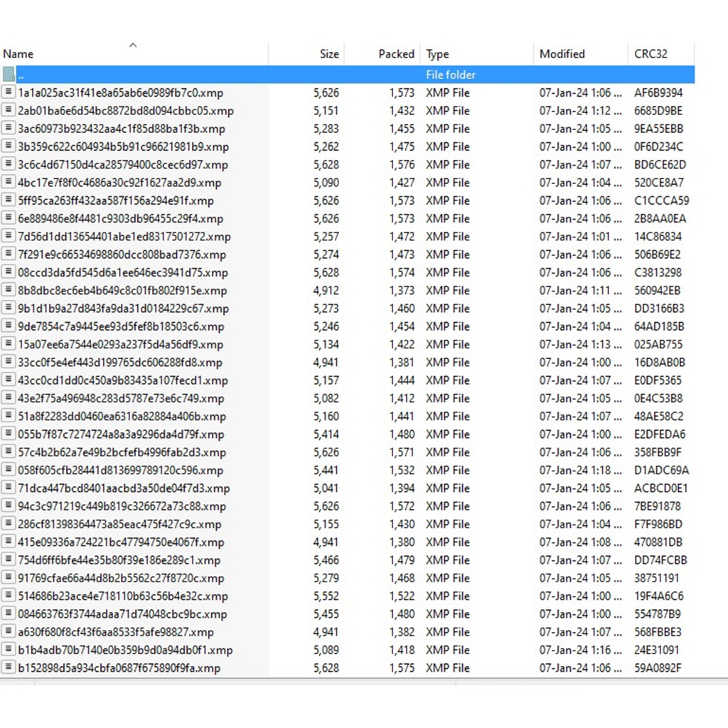Select the file 8b8dbc8ec6eb4b649c8c01fb802f915e.xmp
The image size is (728, 728).
click(x=122, y=290)
